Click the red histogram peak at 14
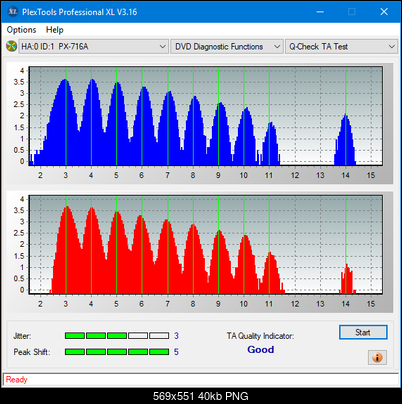 (x=347, y=279)
